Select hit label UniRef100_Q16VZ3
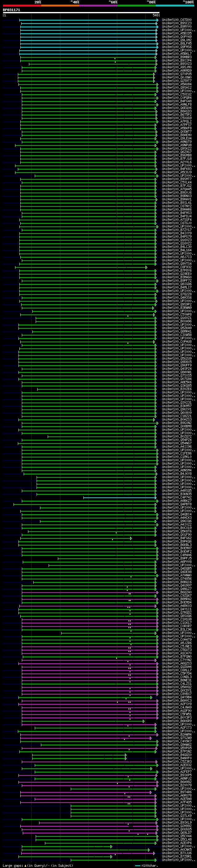 tap(177, 240)
